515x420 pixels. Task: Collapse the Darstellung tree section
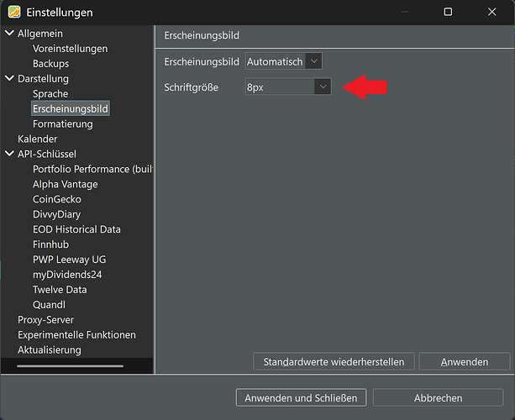coord(10,78)
